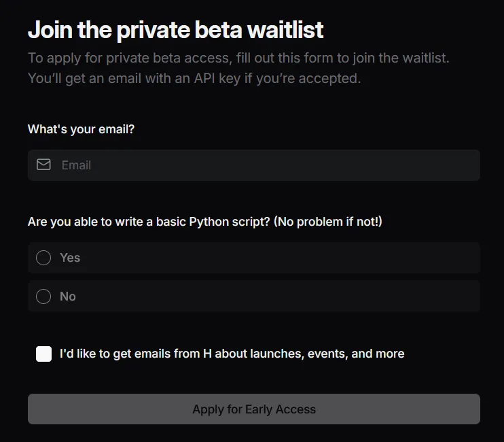Click the word "waitlist" in the heading

pyautogui.click(x=285, y=30)
